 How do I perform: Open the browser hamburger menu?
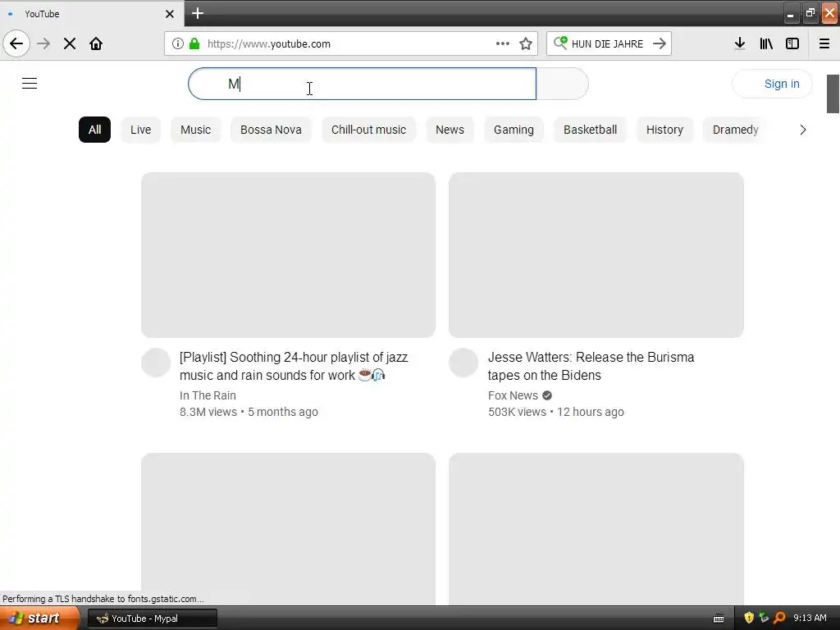point(824,43)
